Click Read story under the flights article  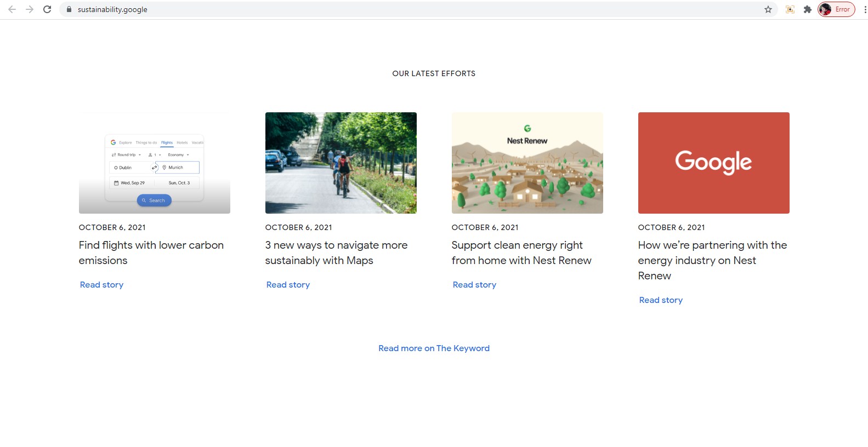(102, 285)
